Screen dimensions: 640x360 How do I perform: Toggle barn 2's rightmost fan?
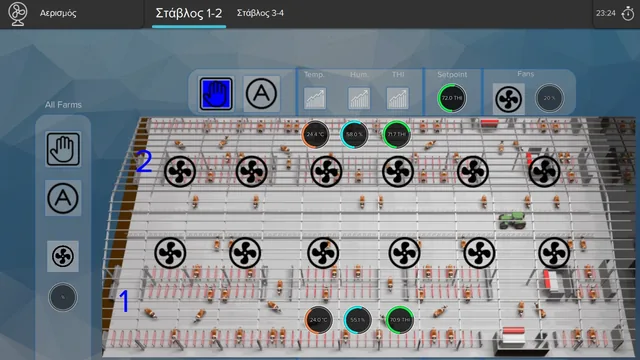pos(544,171)
